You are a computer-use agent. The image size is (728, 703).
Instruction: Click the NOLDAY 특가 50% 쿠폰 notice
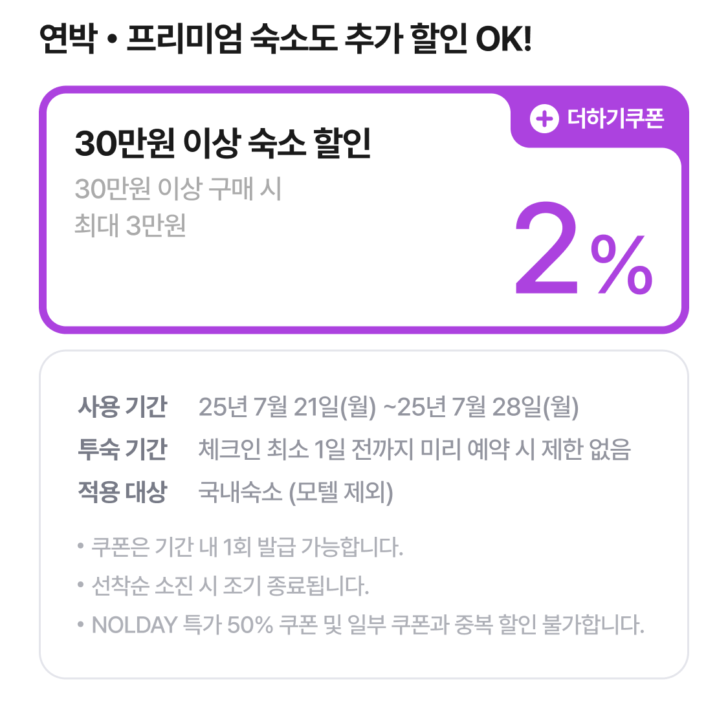(x=368, y=625)
